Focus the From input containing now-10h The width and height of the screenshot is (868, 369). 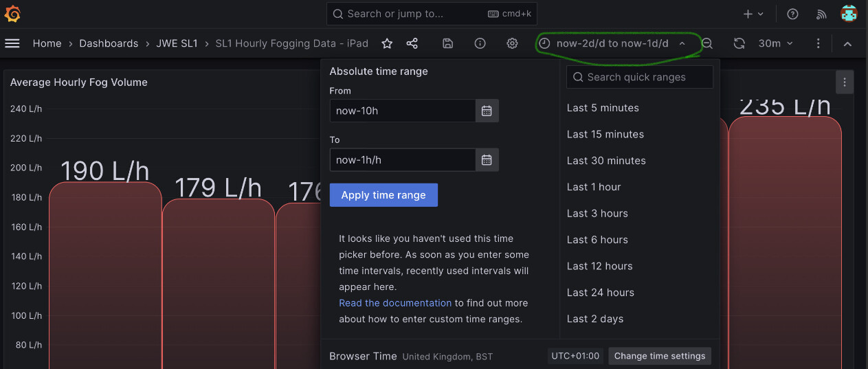[x=403, y=111]
